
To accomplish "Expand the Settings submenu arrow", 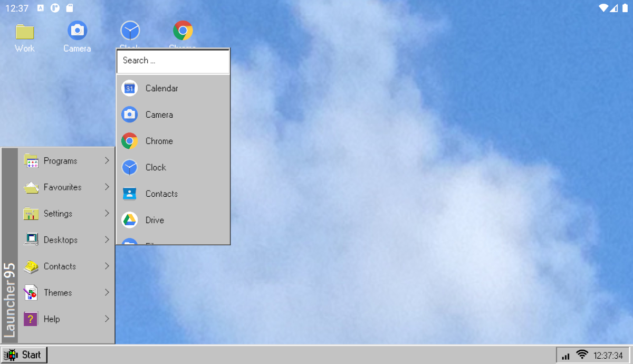I will tap(107, 214).
